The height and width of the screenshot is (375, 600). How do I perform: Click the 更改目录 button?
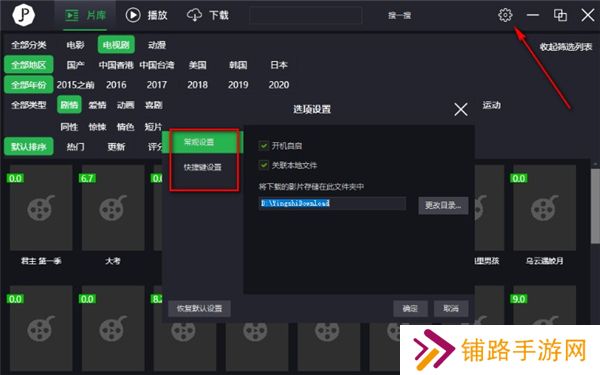(443, 205)
